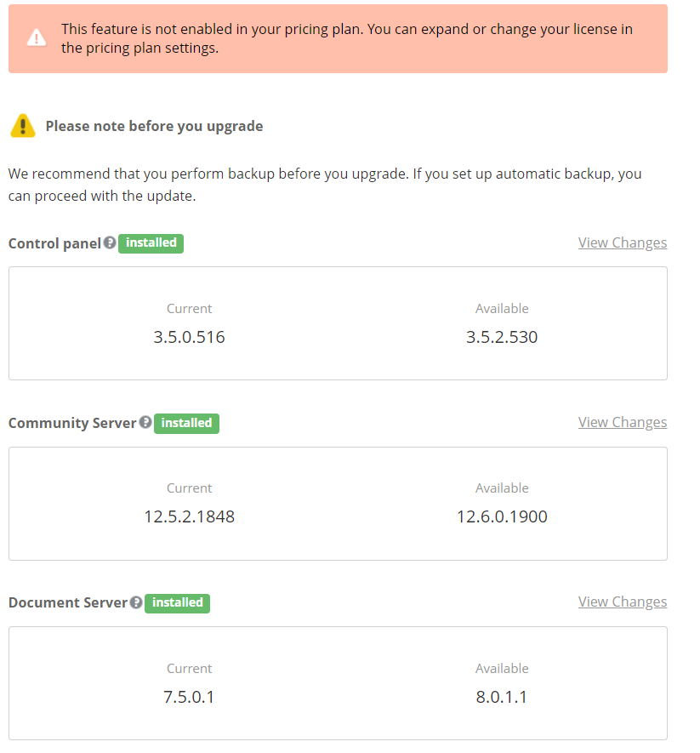Select Document Server current version 7.5.0.1
The height and width of the screenshot is (753, 700).
(x=189, y=697)
